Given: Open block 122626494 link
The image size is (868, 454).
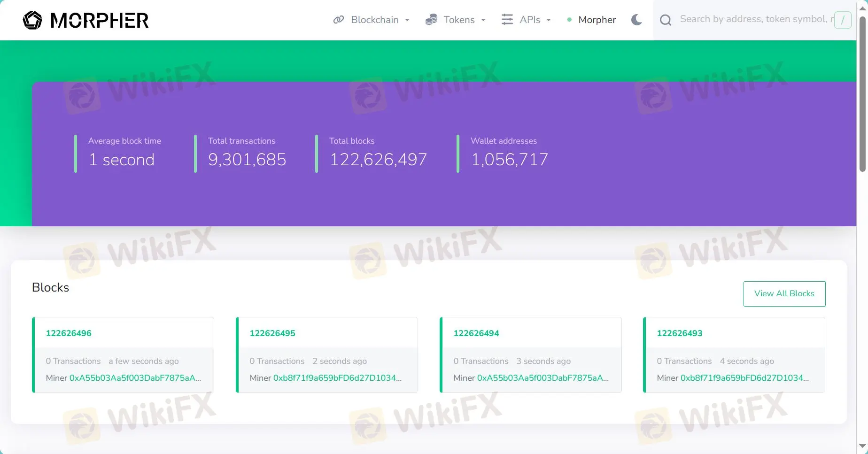Looking at the screenshot, I should pyautogui.click(x=476, y=333).
